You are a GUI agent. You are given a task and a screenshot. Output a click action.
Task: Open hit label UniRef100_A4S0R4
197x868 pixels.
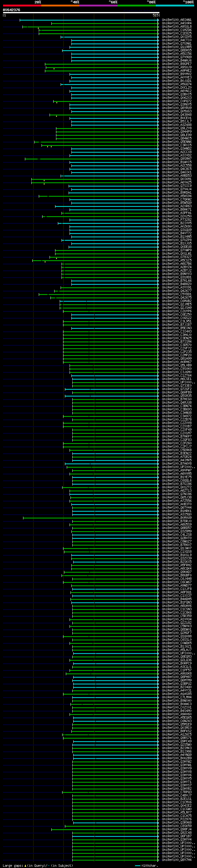point(177,23)
